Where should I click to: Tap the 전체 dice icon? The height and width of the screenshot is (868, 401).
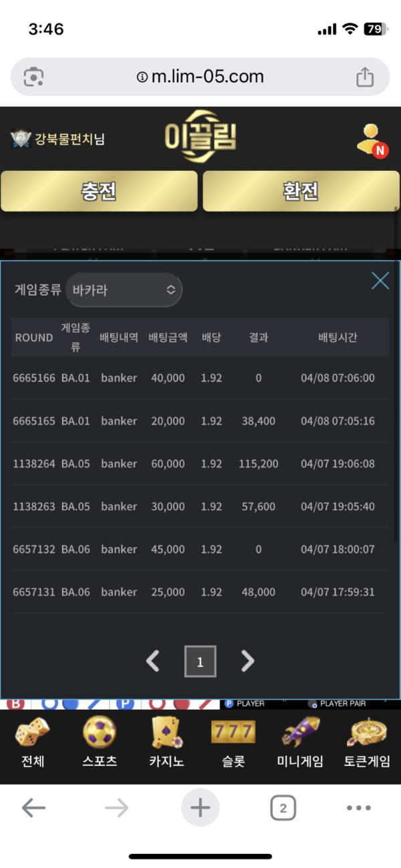click(x=32, y=732)
